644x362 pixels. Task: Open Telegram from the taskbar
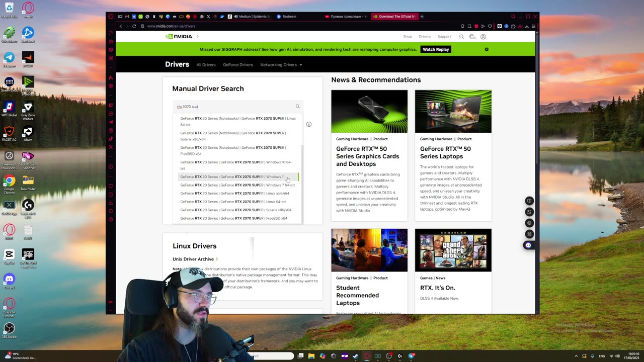(x=411, y=356)
